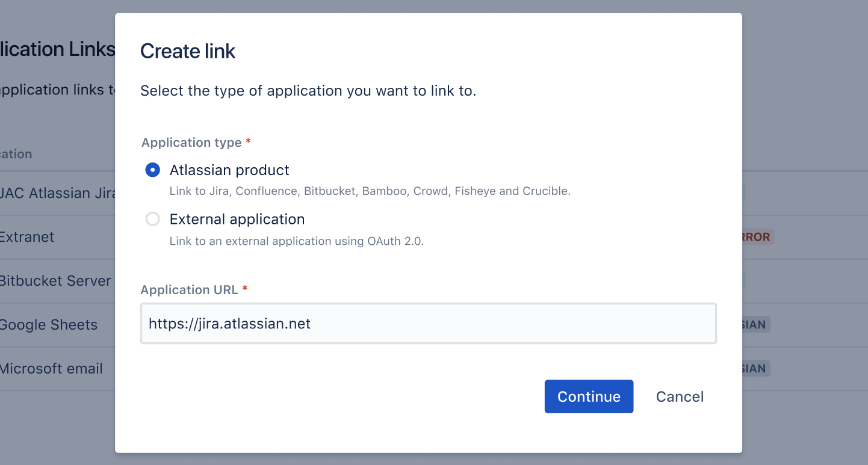Click the 'Atlassian product' label text
The height and width of the screenshot is (465, 868).
[x=229, y=170]
